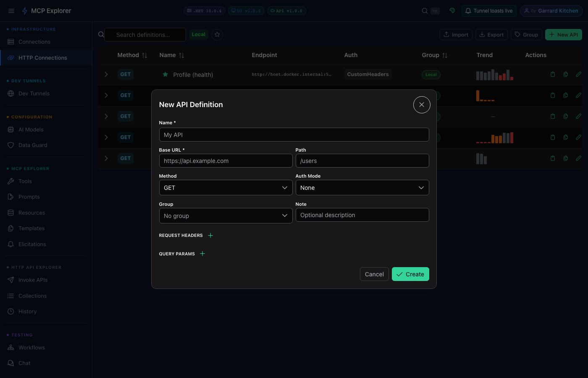
Task: Select HTTP Connections in sidebar
Action: point(46,58)
